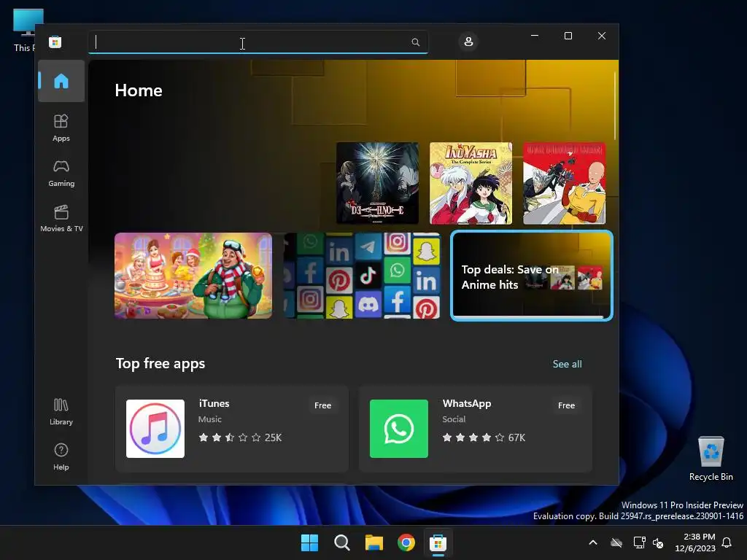Go to Movies & TV section
747x560 pixels.
tap(61, 219)
